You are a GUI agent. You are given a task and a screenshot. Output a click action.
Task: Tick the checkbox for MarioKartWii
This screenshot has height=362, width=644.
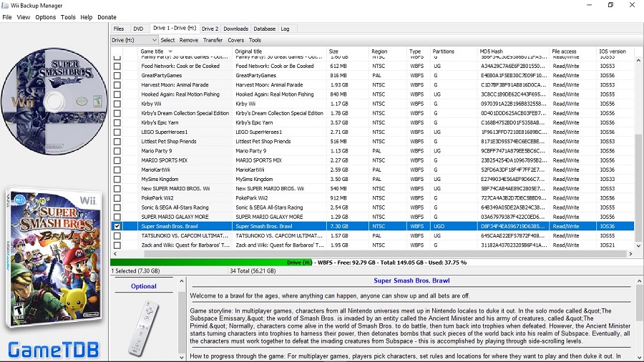(117, 170)
